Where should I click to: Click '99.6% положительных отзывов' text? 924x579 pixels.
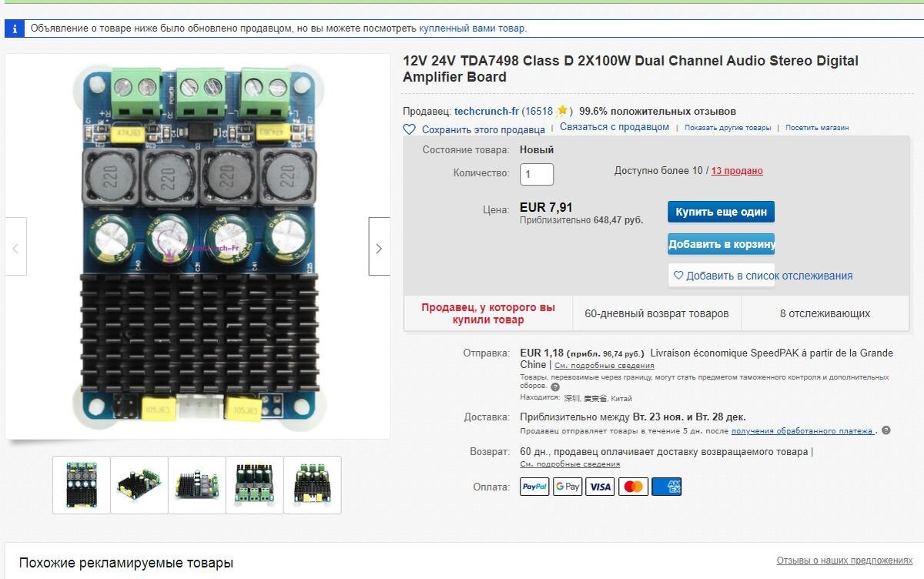(658, 111)
